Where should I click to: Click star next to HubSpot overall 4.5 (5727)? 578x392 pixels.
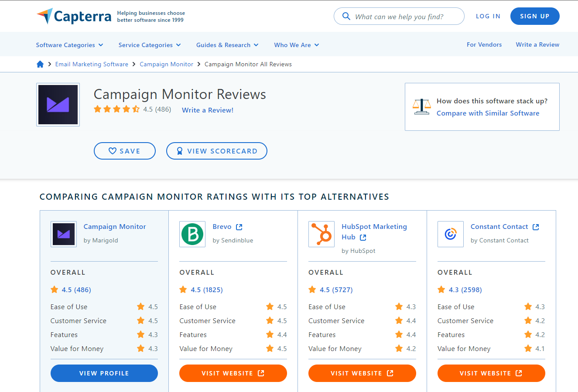point(312,290)
